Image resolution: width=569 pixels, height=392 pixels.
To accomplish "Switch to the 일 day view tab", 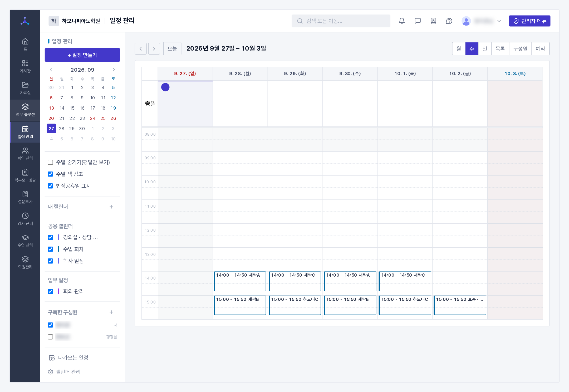I will point(485,48).
